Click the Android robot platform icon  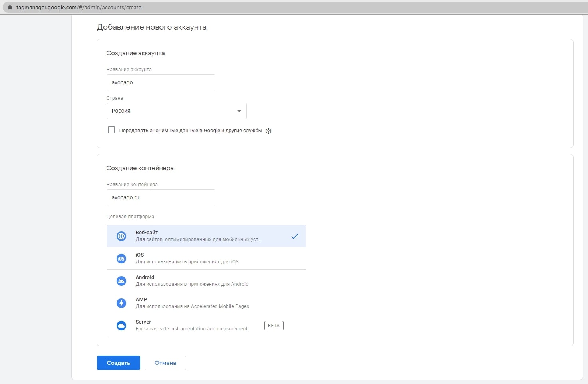click(x=121, y=281)
